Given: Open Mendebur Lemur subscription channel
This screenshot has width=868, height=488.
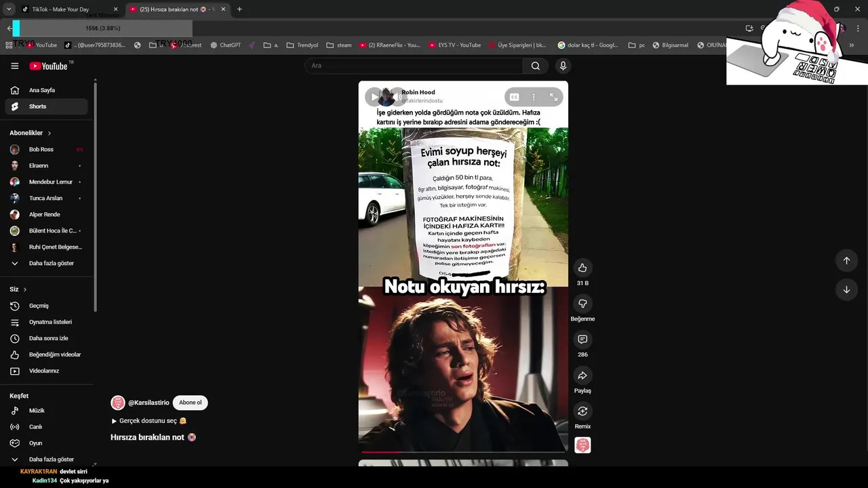Looking at the screenshot, I should click(46, 182).
